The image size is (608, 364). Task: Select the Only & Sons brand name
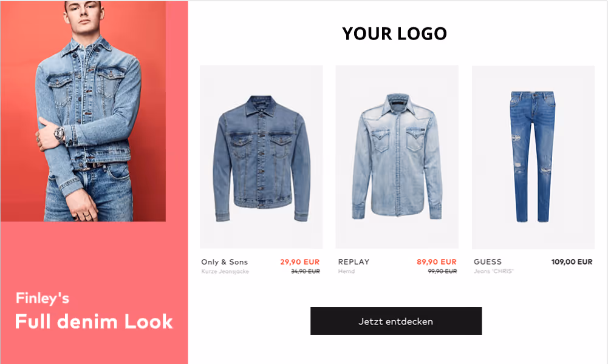coord(224,261)
